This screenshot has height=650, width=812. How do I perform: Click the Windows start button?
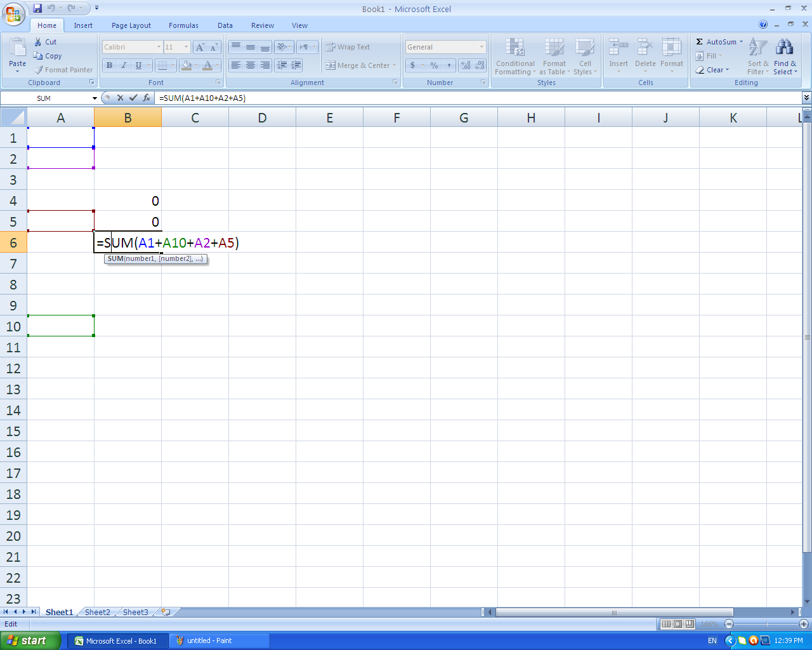point(30,640)
